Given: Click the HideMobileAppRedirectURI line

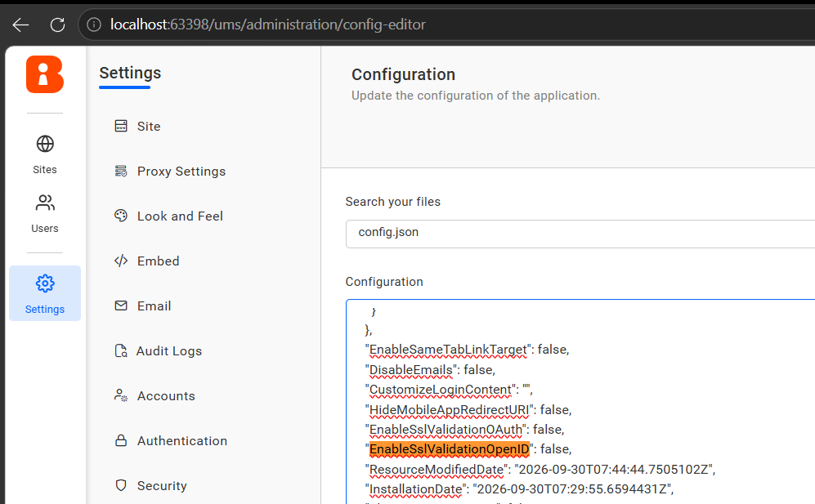Looking at the screenshot, I should point(468,410).
